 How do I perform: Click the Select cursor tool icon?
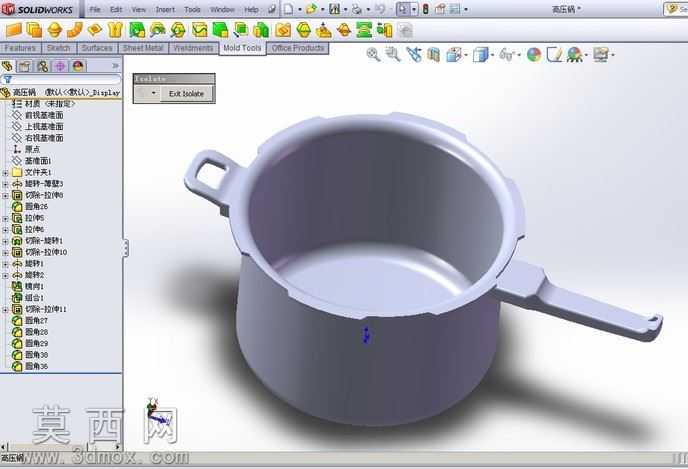(402, 9)
